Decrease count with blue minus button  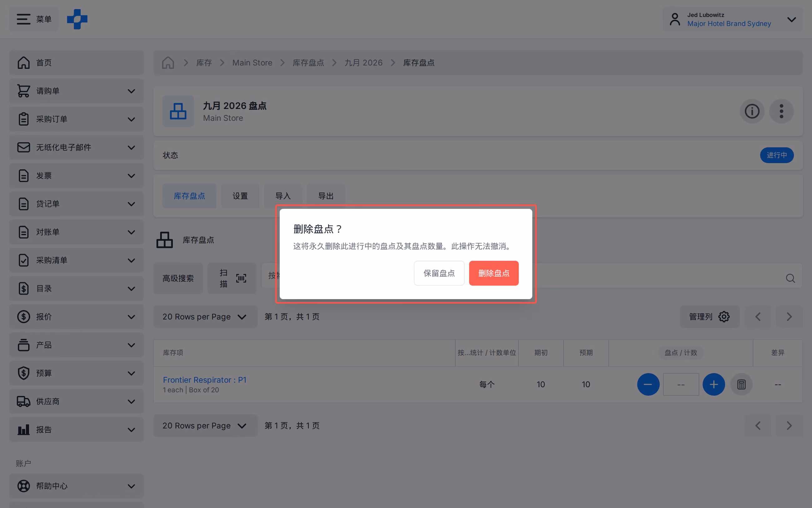(648, 384)
